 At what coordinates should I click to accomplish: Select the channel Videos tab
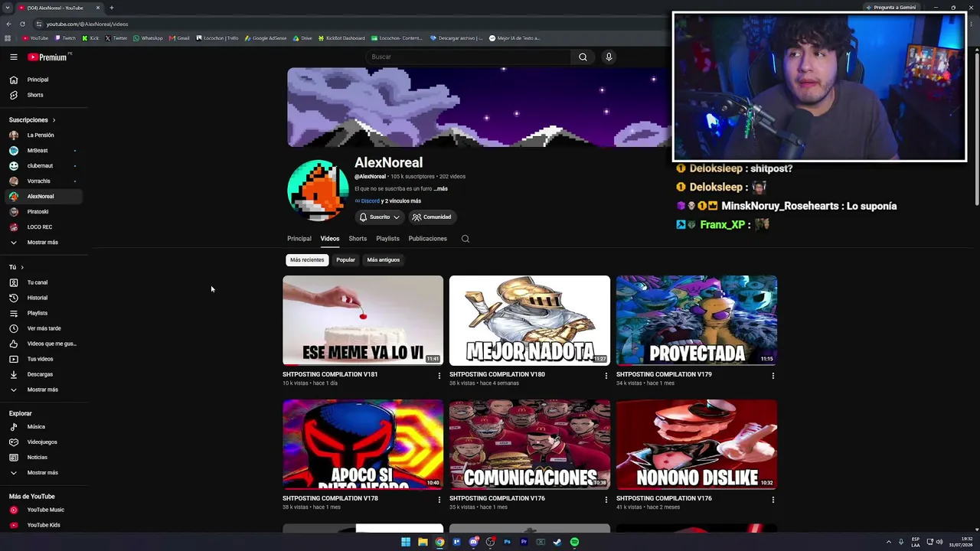point(330,239)
